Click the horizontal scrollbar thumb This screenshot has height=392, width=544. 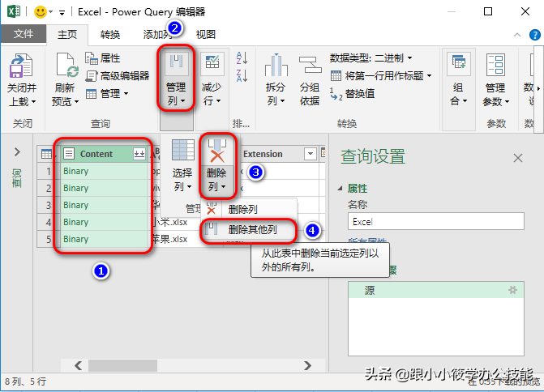(122, 365)
